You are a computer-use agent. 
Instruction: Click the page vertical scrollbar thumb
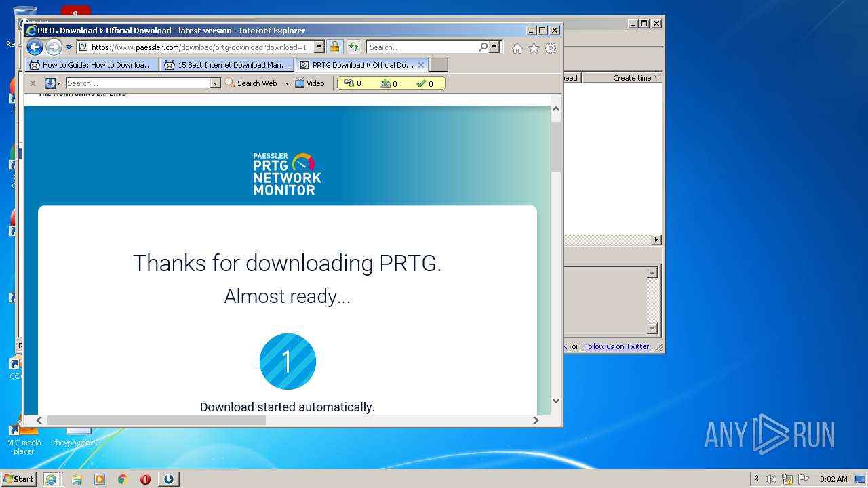(556, 147)
